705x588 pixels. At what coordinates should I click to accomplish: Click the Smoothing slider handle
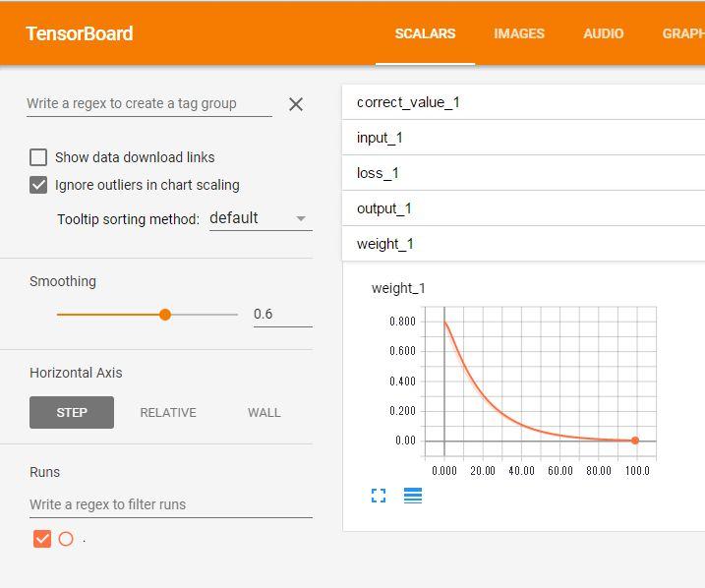(x=165, y=315)
